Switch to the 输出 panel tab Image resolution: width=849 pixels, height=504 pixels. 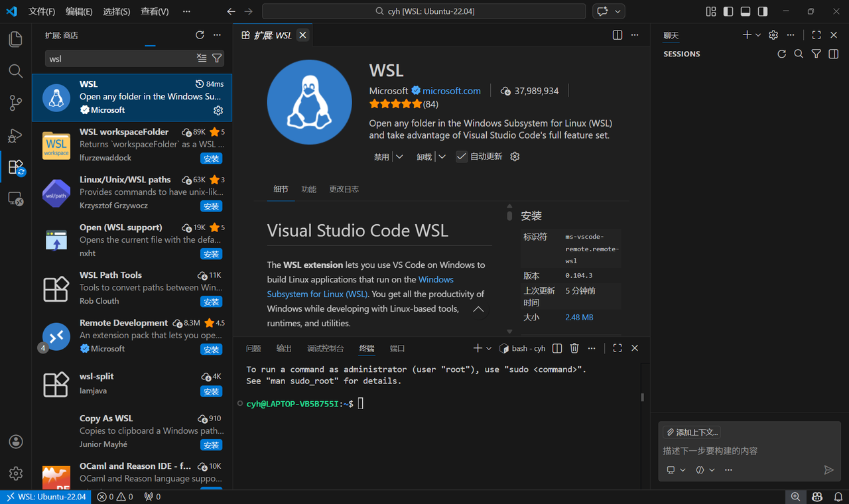284,348
